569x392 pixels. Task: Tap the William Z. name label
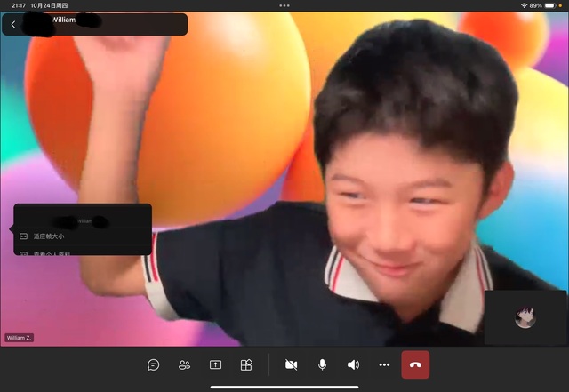19,338
